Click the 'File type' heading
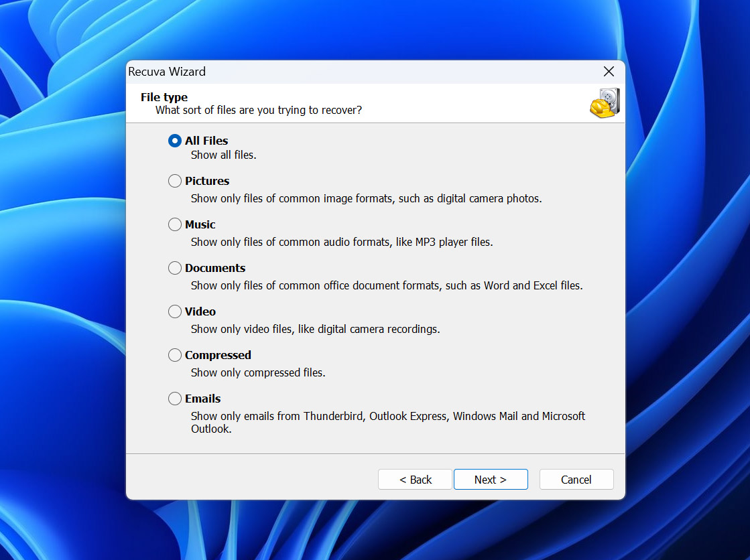 tap(164, 97)
